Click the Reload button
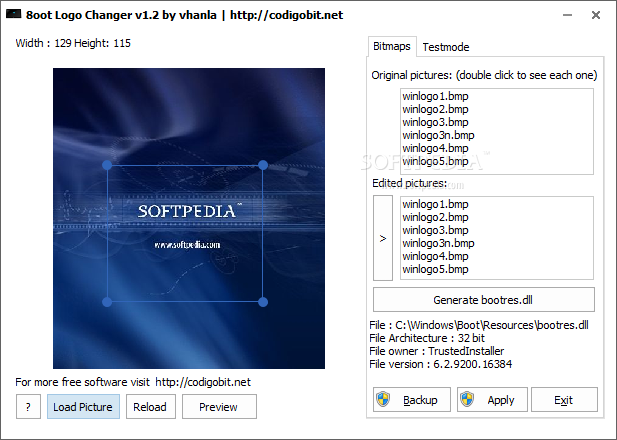The image size is (617, 440). [x=151, y=407]
